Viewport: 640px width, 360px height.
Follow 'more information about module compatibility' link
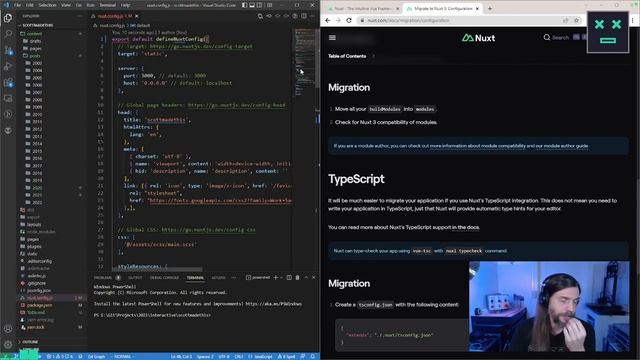[x=478, y=146]
